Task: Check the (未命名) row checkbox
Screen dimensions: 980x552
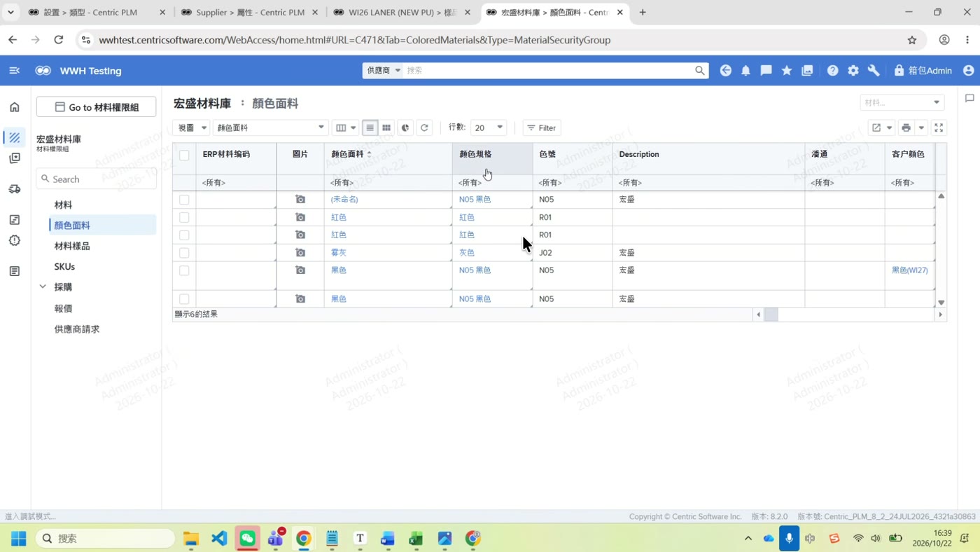Action: [184, 200]
